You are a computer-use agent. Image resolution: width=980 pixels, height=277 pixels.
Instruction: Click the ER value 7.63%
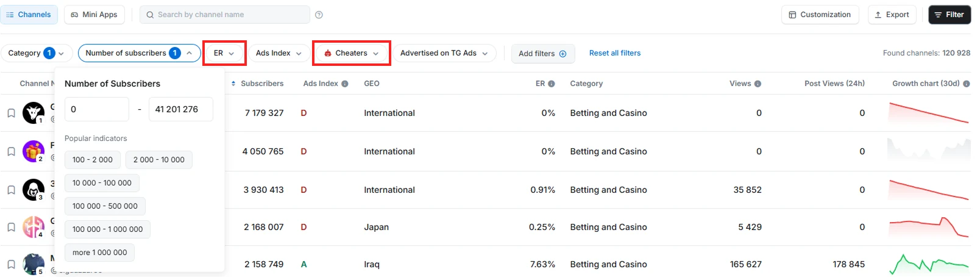[542, 264]
